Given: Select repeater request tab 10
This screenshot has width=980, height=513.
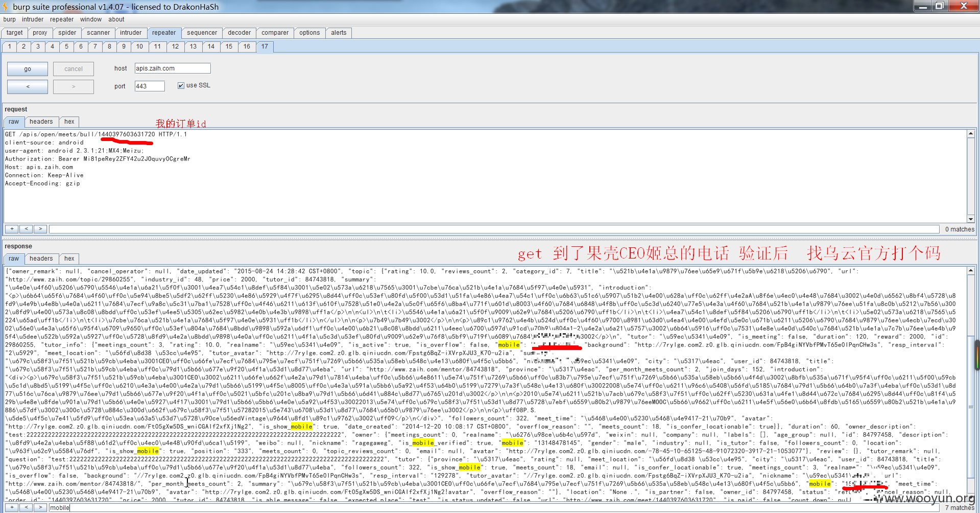Looking at the screenshot, I should point(139,46).
